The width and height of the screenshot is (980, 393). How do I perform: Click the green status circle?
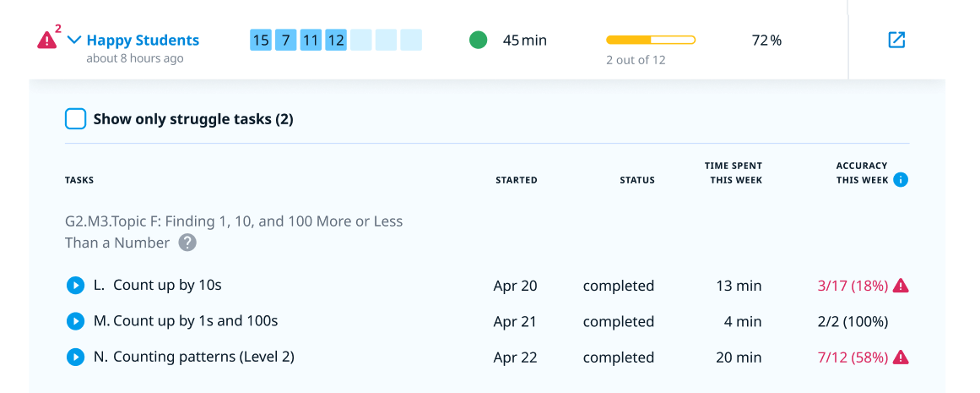pos(478,40)
